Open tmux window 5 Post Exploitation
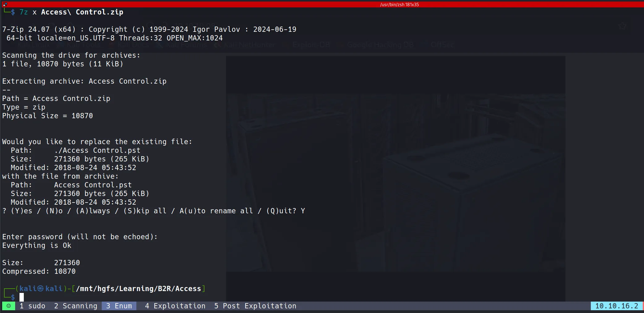 click(x=255, y=306)
